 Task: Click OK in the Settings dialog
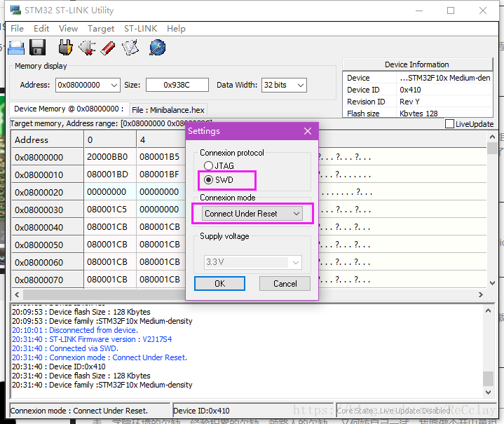[x=219, y=284]
